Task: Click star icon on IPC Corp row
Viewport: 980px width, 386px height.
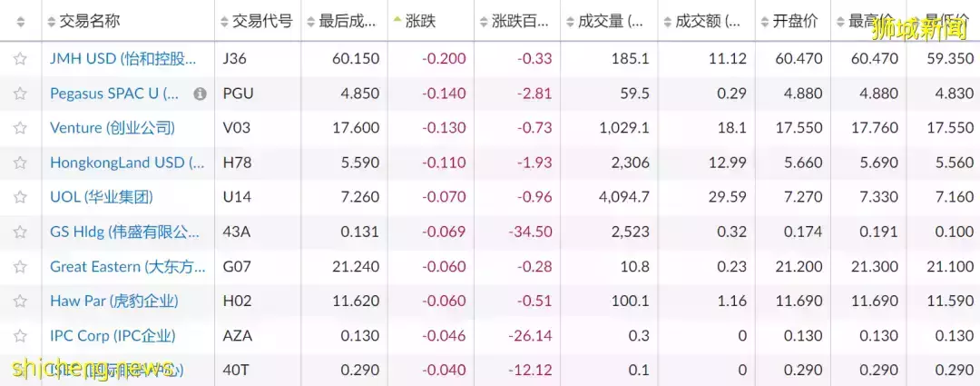Action: click(20, 336)
